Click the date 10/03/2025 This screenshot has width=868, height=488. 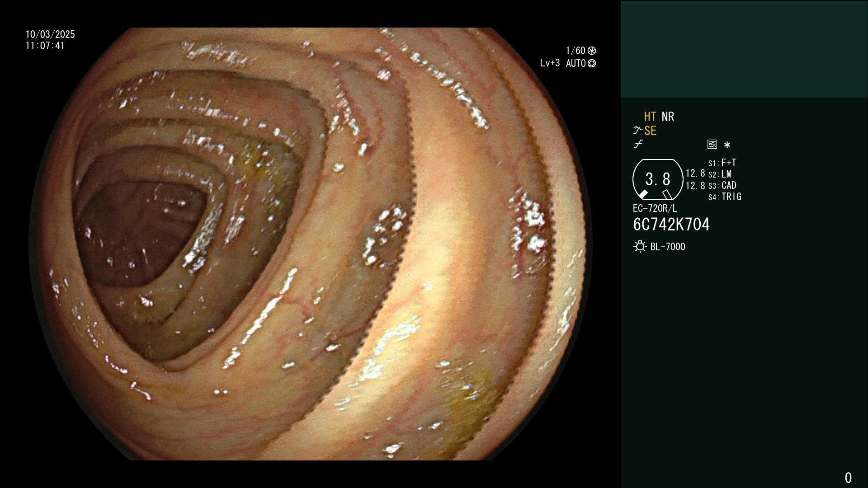(50, 34)
